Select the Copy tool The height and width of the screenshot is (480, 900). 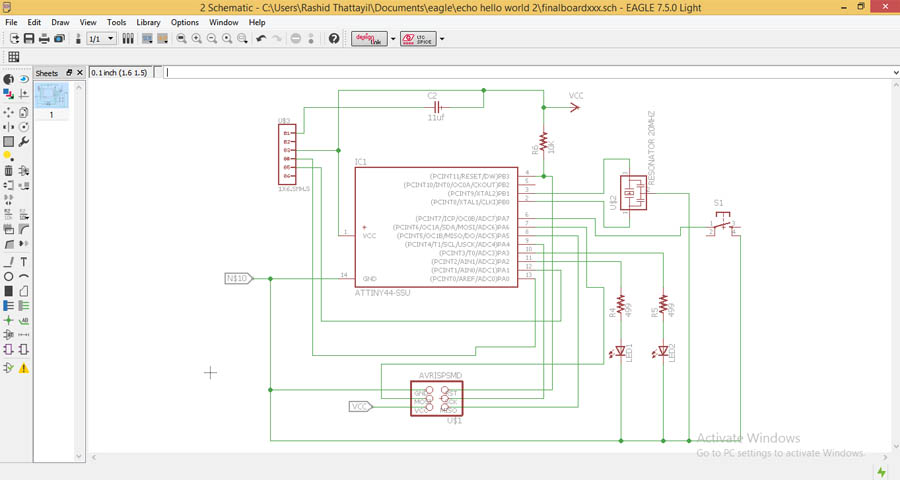pos(24,113)
